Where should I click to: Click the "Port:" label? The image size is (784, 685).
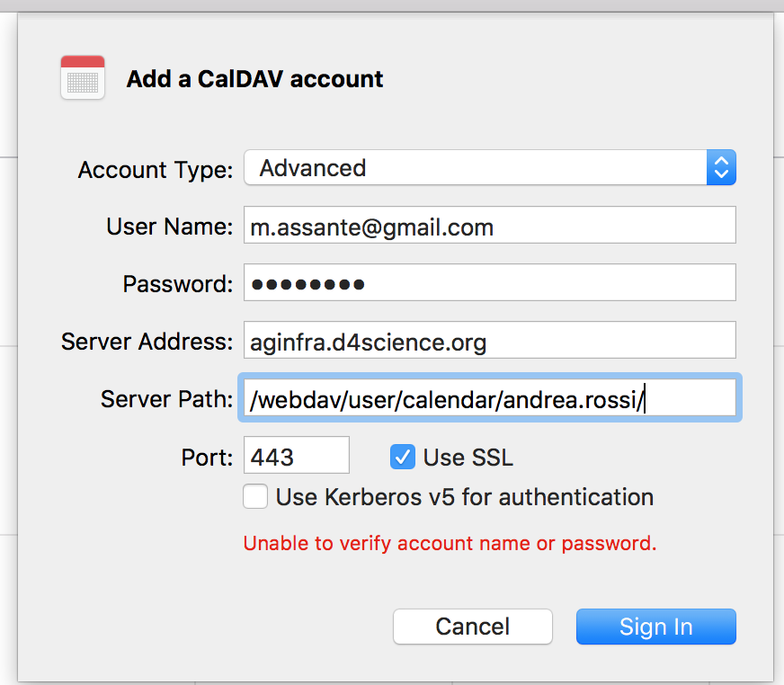pos(207,458)
